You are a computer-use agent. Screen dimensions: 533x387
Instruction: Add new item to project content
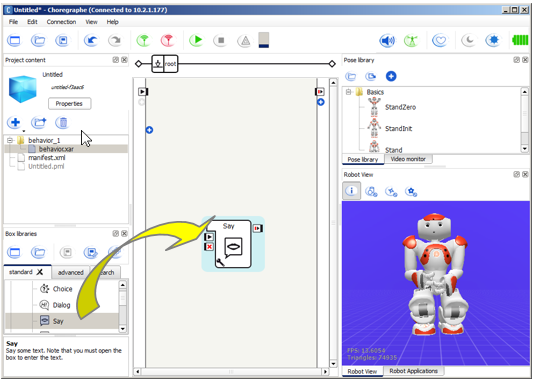pos(15,122)
